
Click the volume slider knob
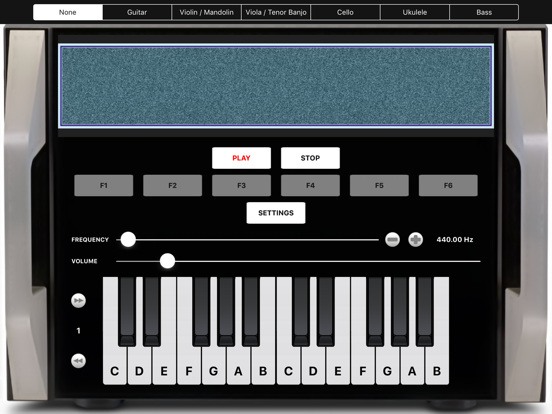coord(167,261)
